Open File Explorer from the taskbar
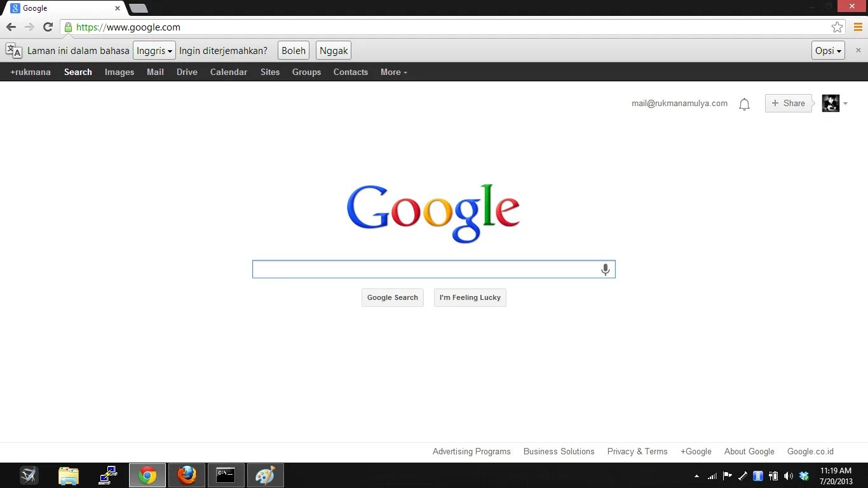 click(x=69, y=475)
